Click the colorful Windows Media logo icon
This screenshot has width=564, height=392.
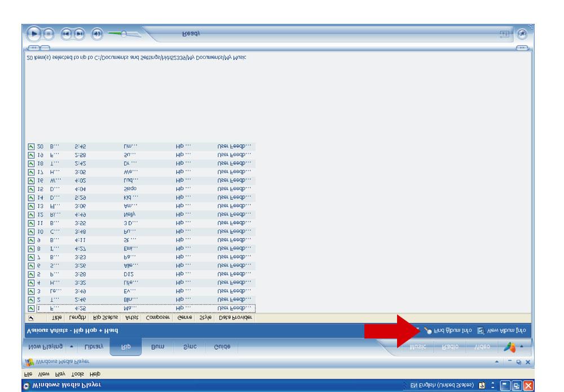(x=509, y=347)
